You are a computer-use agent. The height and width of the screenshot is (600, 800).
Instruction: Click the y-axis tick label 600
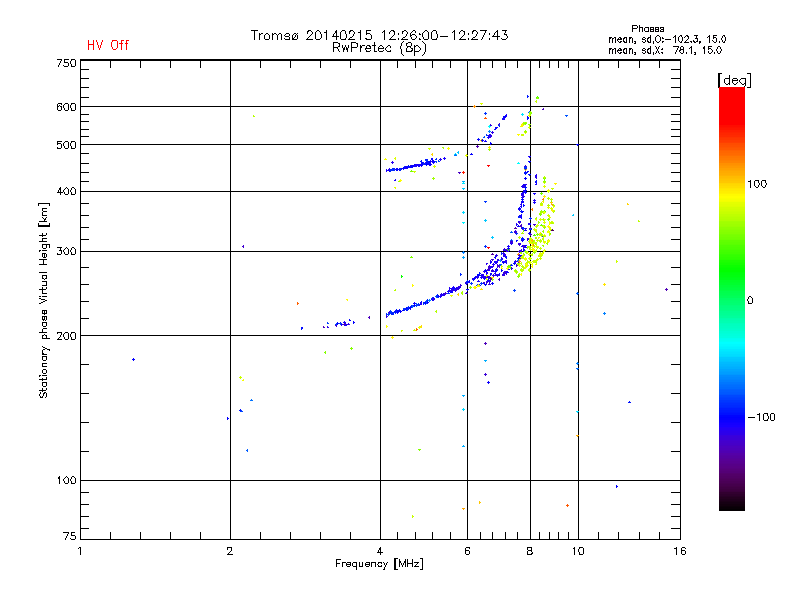66,107
